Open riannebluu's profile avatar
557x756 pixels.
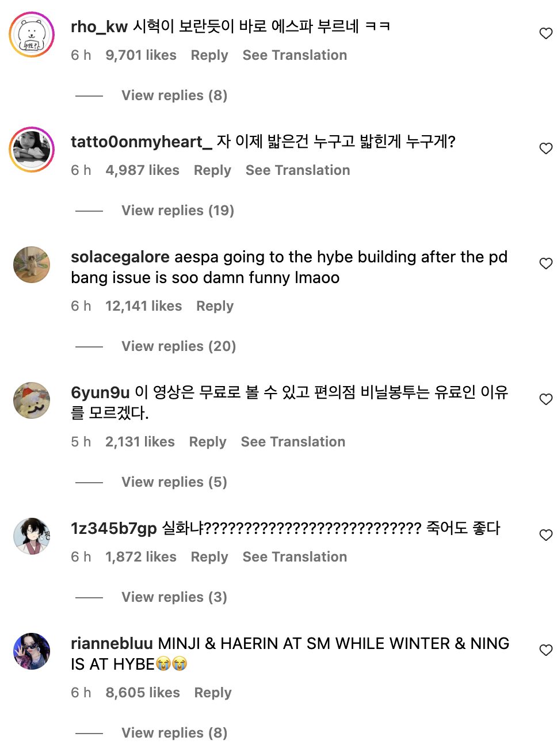32,651
